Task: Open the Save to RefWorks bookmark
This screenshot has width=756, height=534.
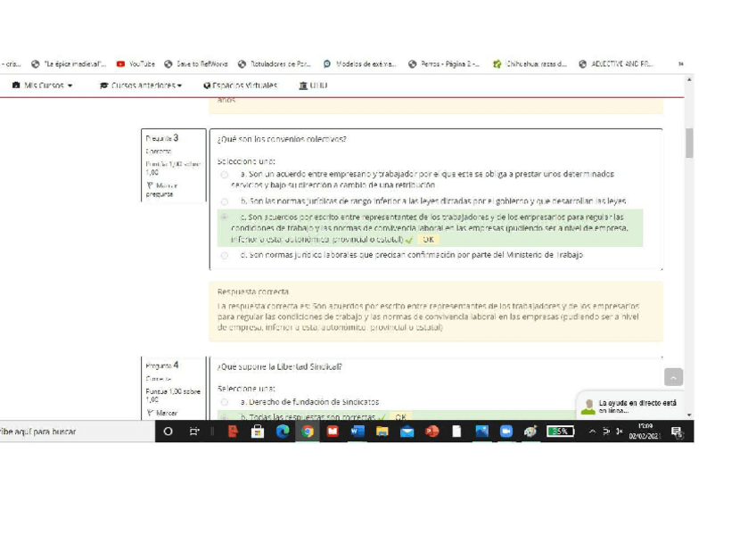Action: 196,64
